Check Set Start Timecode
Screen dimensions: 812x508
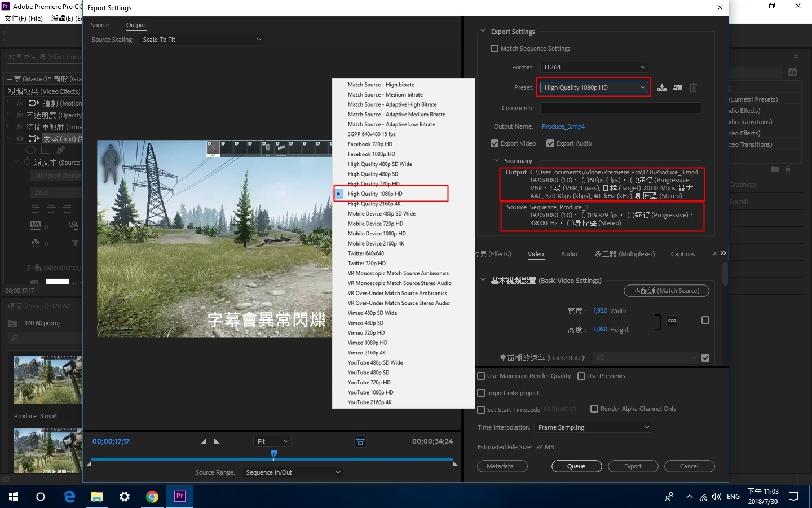click(x=481, y=410)
